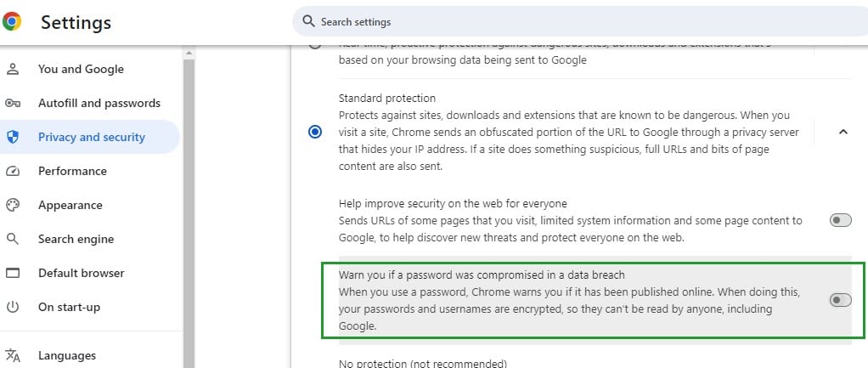Screen dimensions: 868x368
Task: Focus the Search settings field
Action: coord(581,21)
